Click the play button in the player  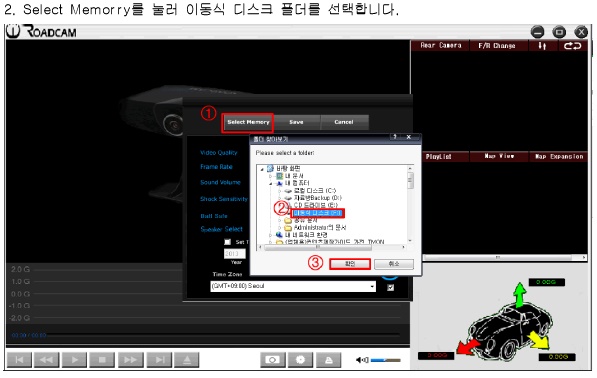pyautogui.click(x=75, y=360)
